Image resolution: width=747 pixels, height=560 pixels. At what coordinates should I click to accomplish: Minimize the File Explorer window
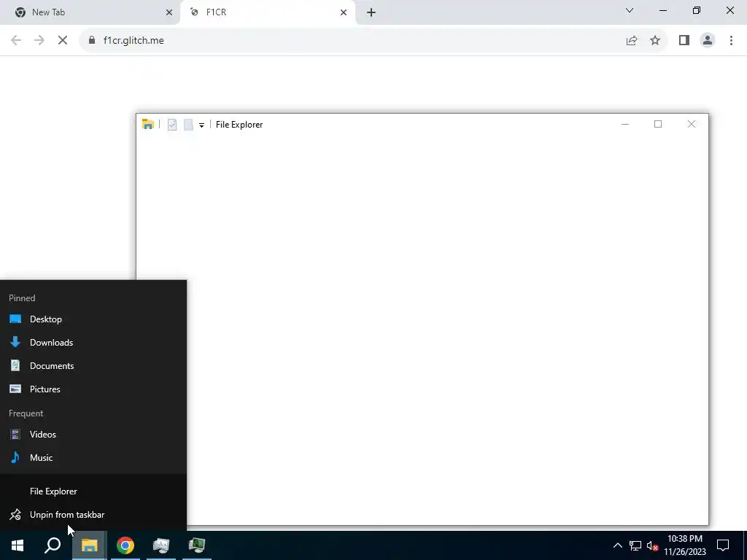point(625,124)
